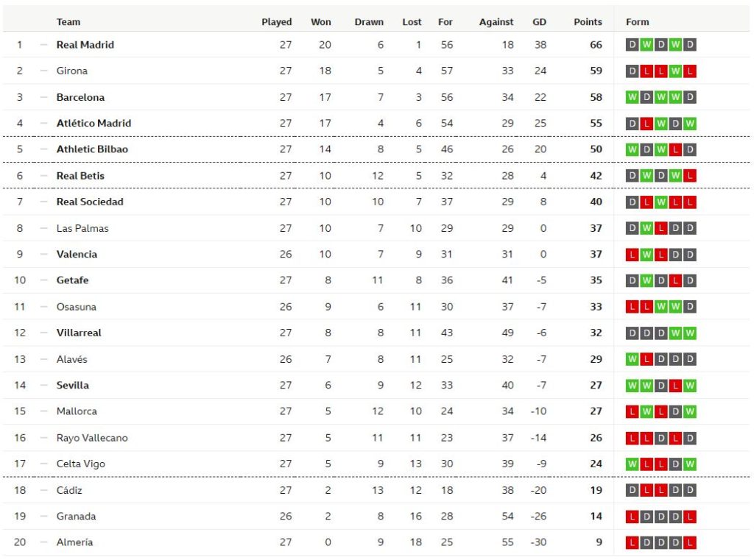Click the L badge in Real Betis's form

point(690,176)
